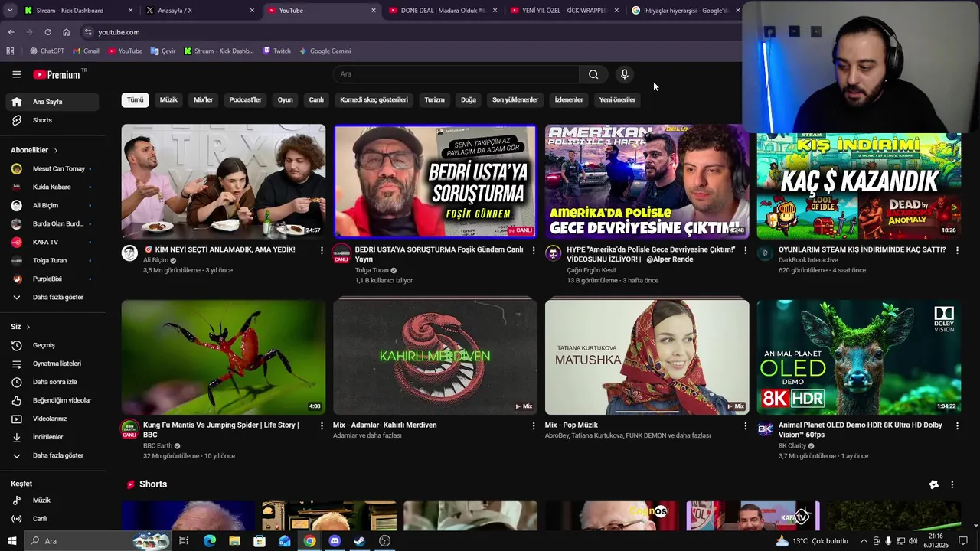This screenshot has height=551, width=980.
Task: Open ChatGPT bookmark
Action: (47, 51)
